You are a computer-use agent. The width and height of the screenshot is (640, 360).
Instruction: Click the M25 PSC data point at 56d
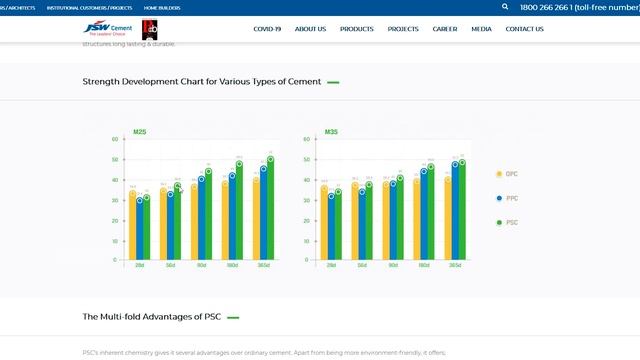[x=178, y=186]
